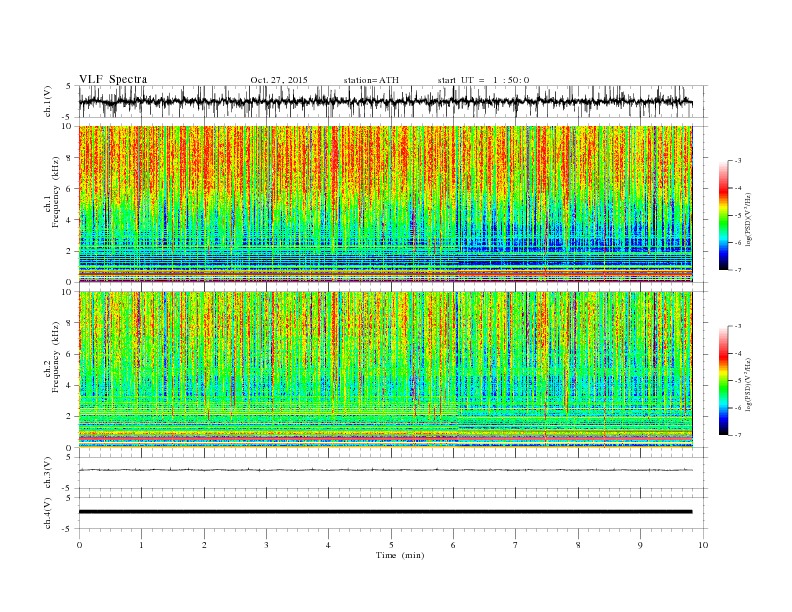Click the "-7" tick on ch.2 colorbar
The image size is (792, 612).
click(738, 435)
